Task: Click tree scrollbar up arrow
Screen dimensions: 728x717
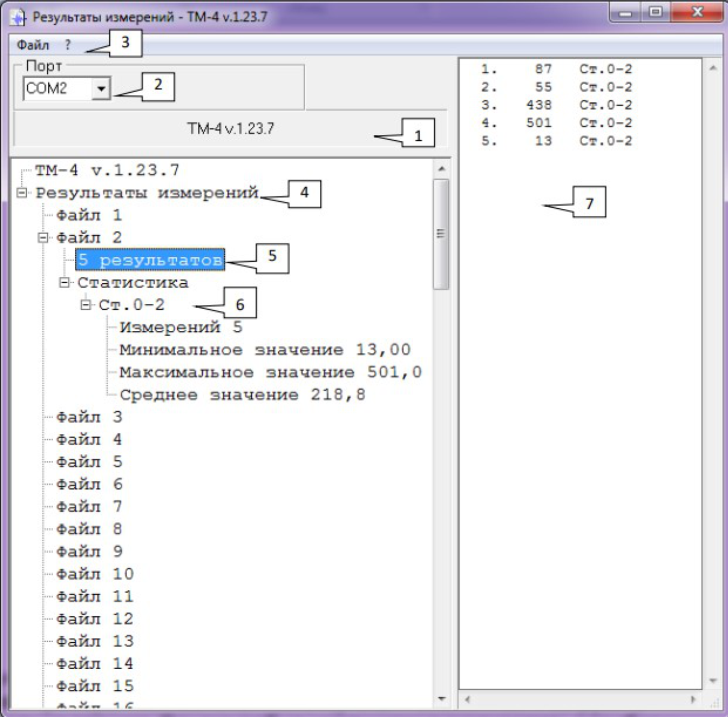Action: tap(442, 169)
